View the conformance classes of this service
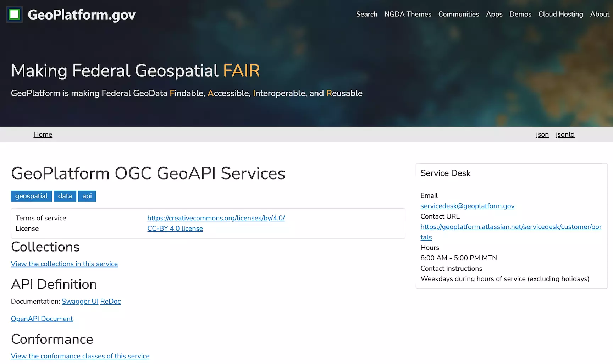The width and height of the screenshot is (613, 364). coord(80,356)
